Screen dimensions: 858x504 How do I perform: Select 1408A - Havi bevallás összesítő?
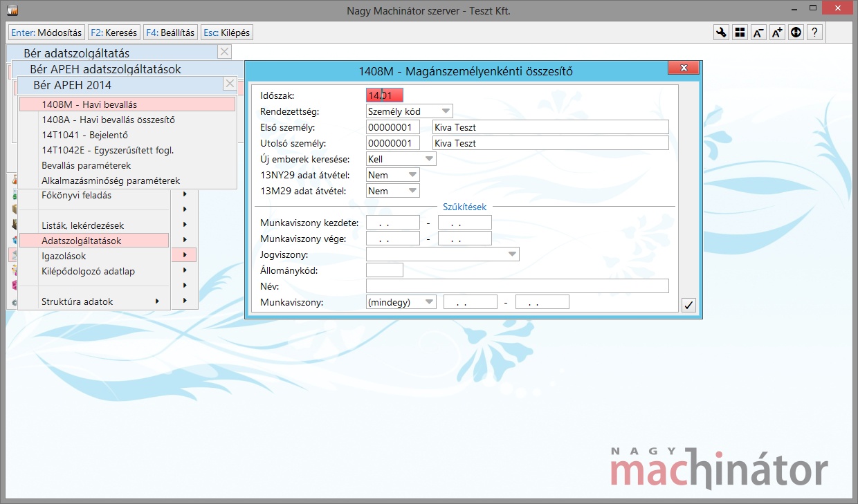coord(127,120)
